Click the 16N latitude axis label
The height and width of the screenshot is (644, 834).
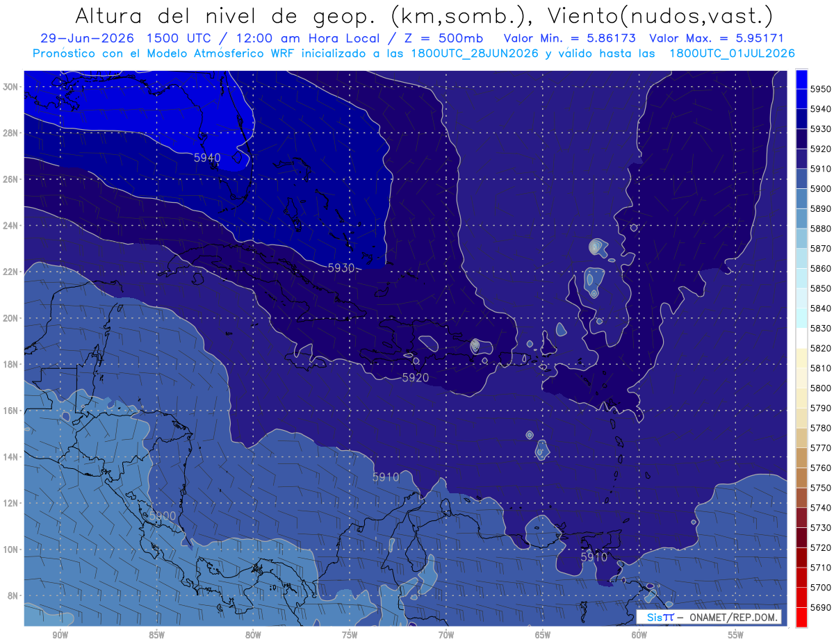(x=10, y=411)
